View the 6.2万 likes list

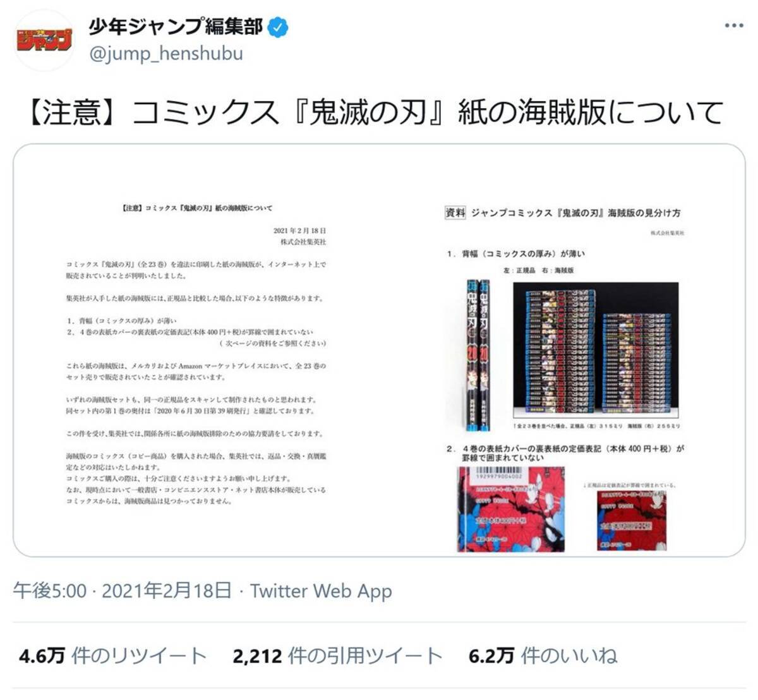tap(543, 656)
